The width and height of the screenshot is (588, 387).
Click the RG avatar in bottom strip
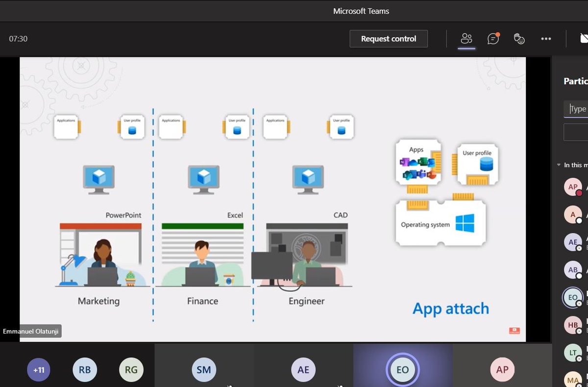[x=131, y=369]
